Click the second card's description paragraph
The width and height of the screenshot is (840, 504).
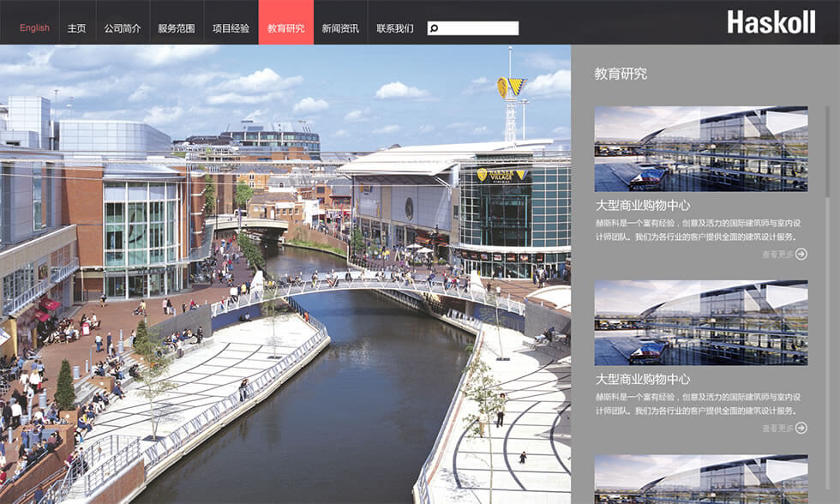pyautogui.click(x=698, y=404)
